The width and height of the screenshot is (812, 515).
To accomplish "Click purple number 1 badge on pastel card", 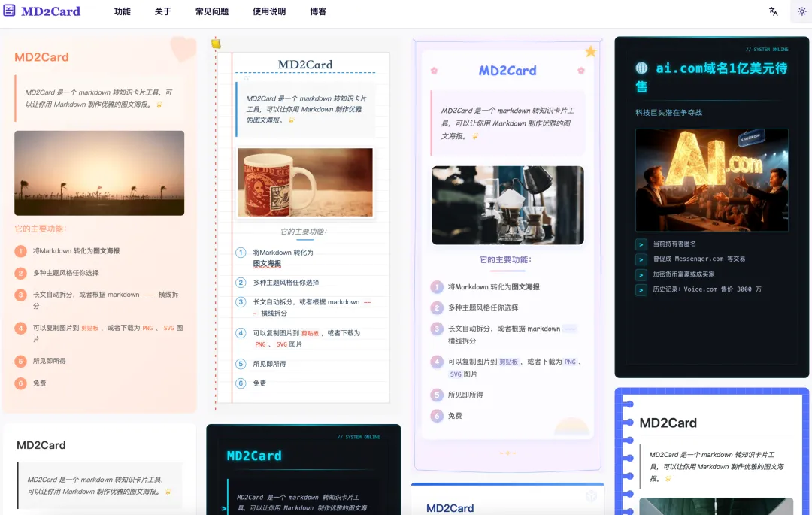I will [437, 286].
